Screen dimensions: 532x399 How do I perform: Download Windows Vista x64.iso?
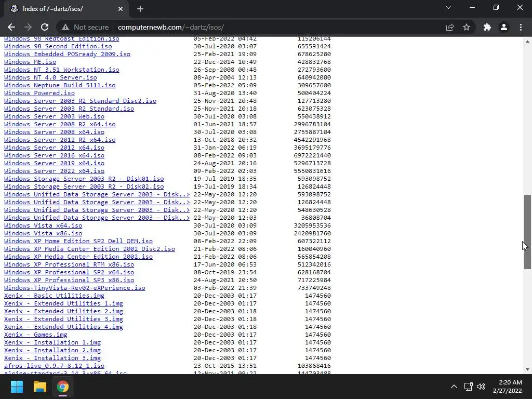coord(43,225)
